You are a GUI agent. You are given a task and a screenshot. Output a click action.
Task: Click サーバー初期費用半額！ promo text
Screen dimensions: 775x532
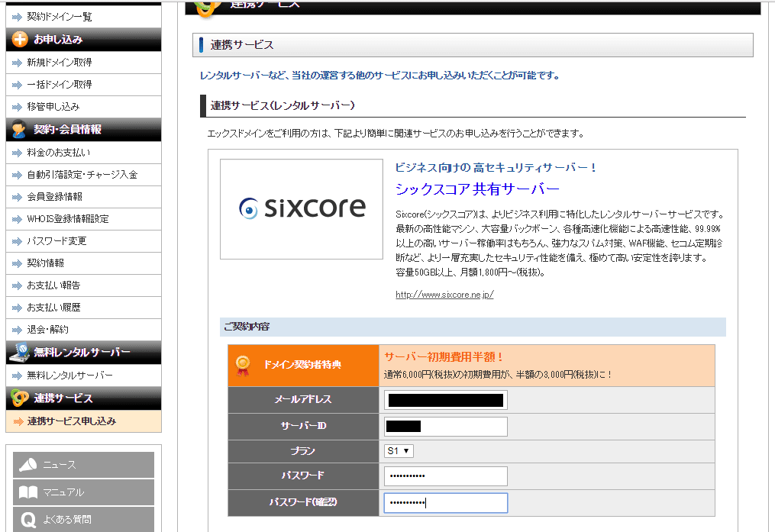click(x=444, y=357)
